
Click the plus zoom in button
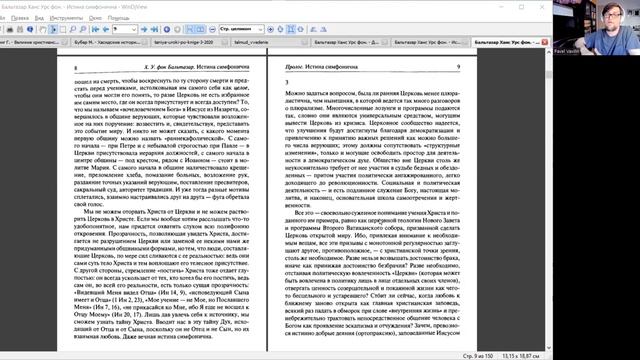[270, 29]
